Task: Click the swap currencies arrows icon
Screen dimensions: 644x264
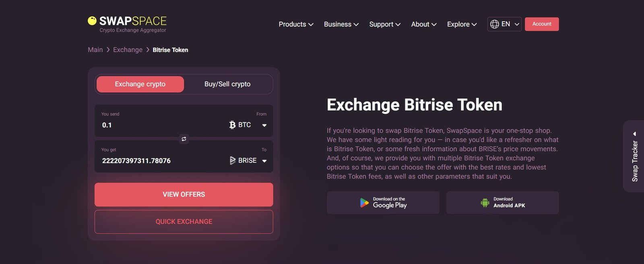Action: tap(184, 139)
